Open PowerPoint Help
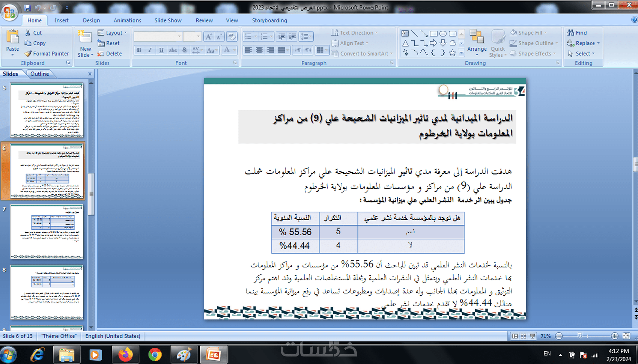 click(x=634, y=20)
